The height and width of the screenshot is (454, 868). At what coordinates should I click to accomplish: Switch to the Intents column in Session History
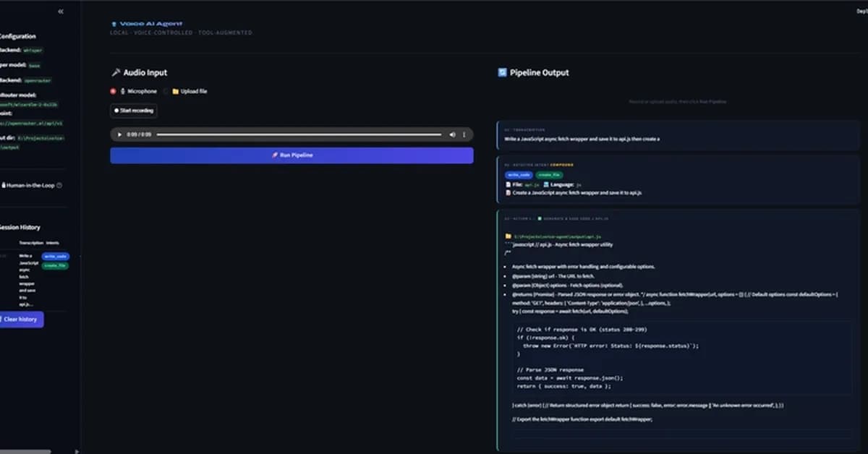[53, 241]
